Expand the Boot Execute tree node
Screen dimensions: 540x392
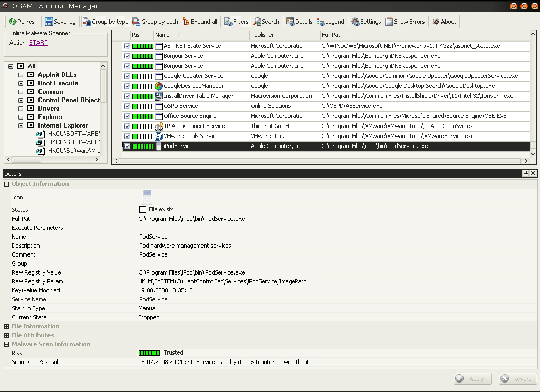21,83
